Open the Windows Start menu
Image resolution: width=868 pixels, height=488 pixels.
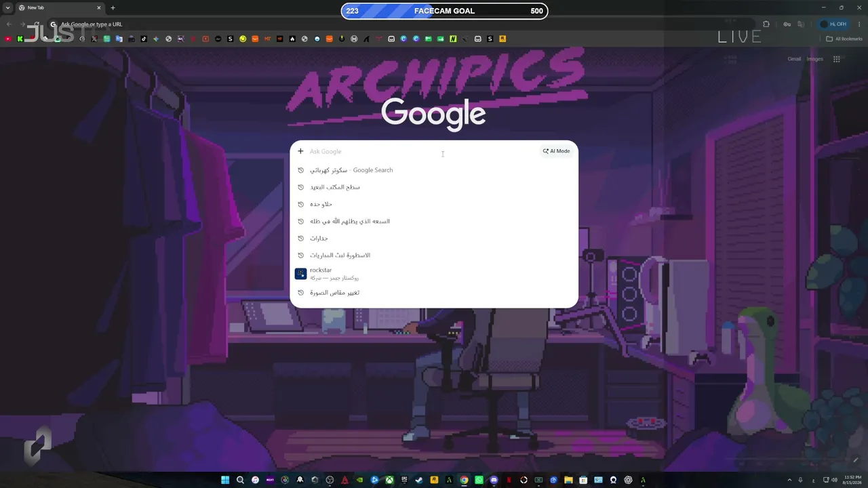(x=225, y=480)
